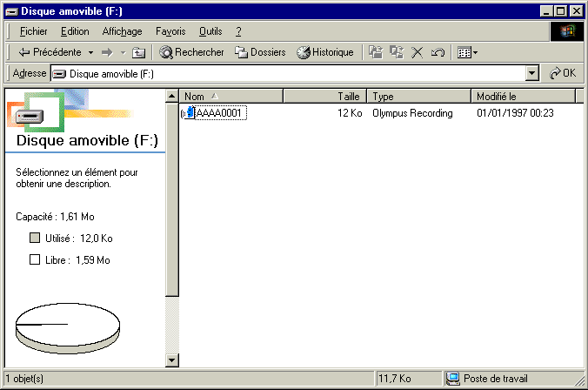Click the Libre color legend box
The width and height of the screenshot is (588, 390).
pos(35,259)
